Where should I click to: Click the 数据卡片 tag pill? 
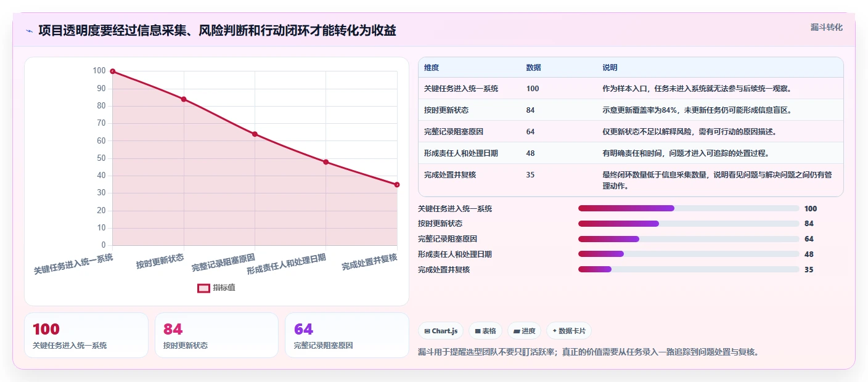coord(568,331)
